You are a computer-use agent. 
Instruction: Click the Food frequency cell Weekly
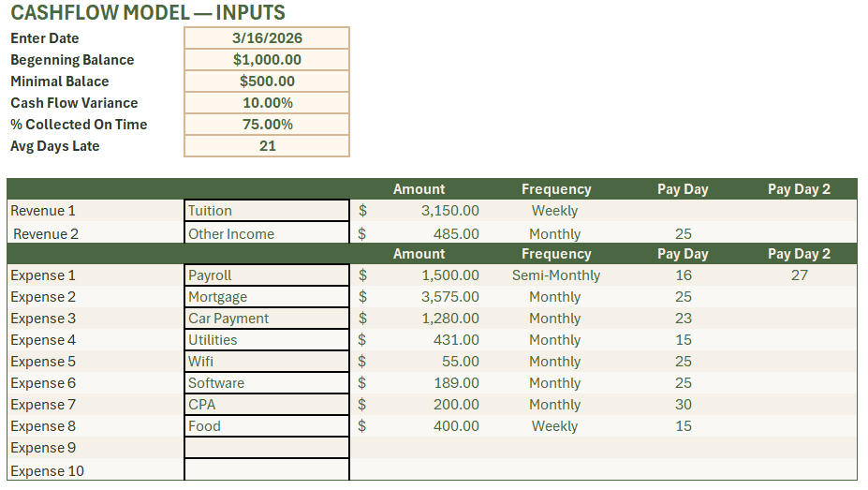click(x=554, y=426)
